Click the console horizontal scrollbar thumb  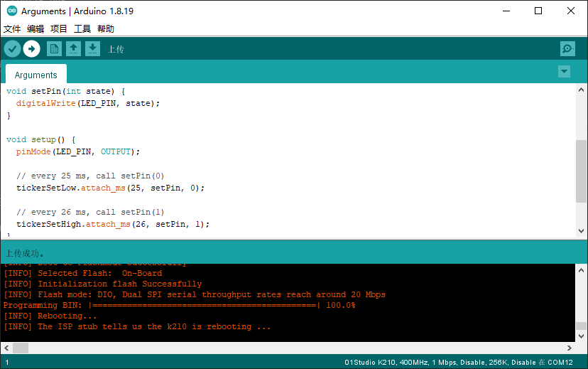(x=21, y=348)
